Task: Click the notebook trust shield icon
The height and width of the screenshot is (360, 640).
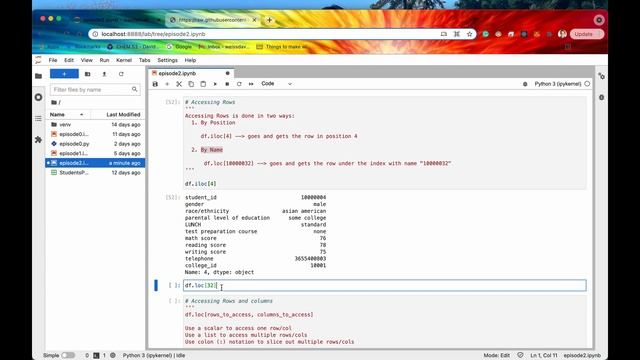Action: pyautogui.click(x=520, y=355)
